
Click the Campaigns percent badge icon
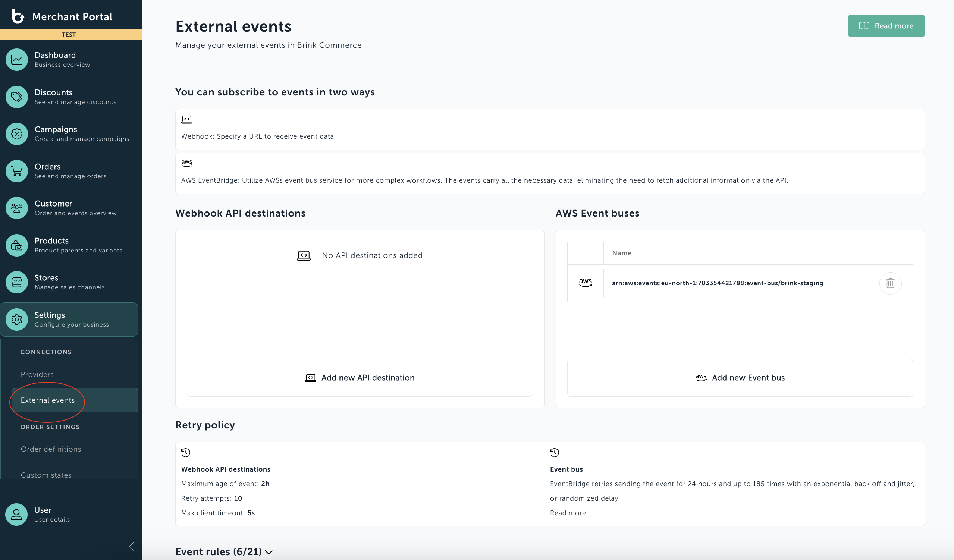pos(17,134)
